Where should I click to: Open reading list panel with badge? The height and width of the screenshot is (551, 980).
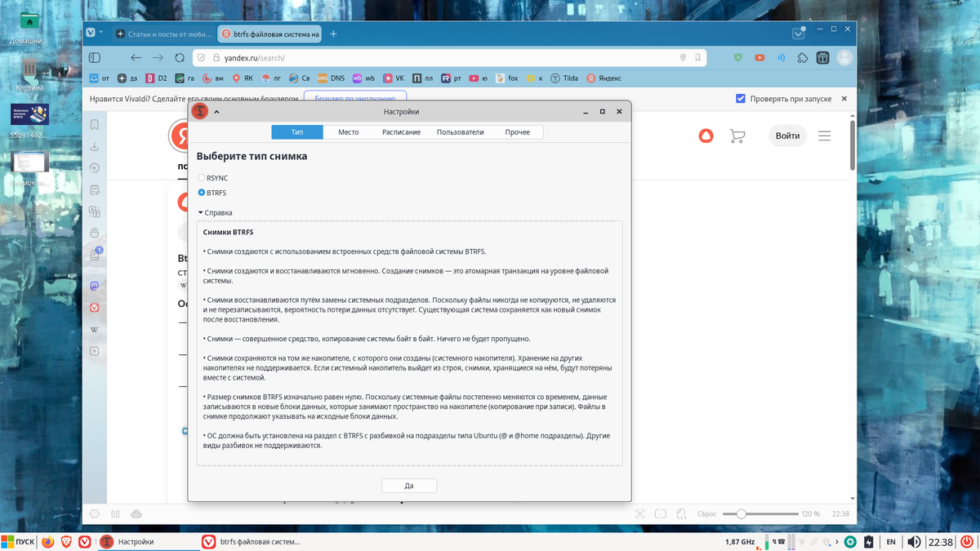[x=95, y=255]
